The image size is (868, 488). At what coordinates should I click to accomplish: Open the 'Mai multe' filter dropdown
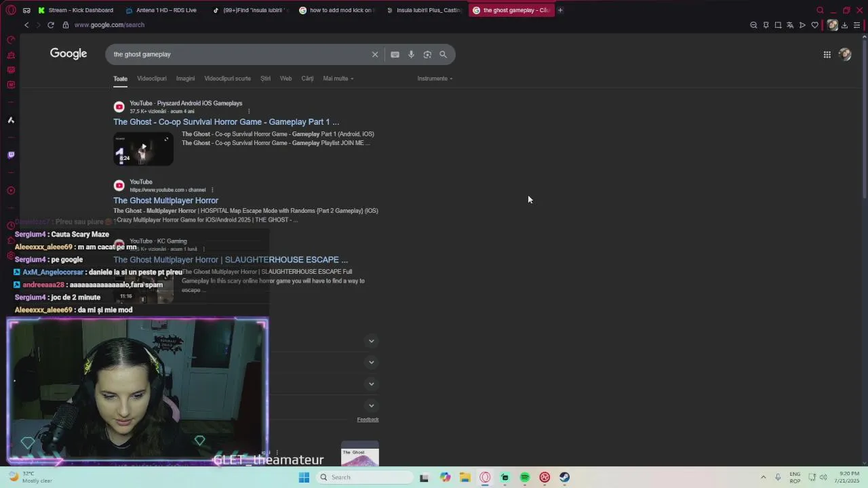click(x=338, y=79)
